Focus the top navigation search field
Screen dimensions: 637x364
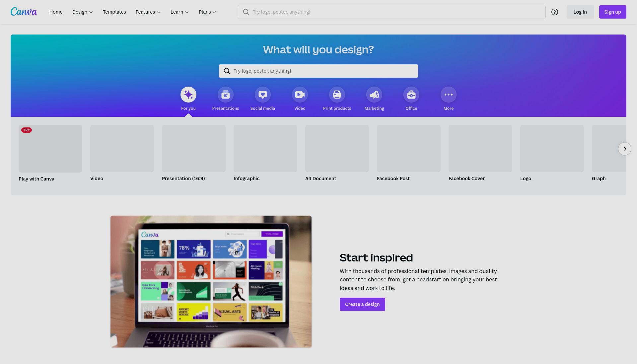click(391, 12)
